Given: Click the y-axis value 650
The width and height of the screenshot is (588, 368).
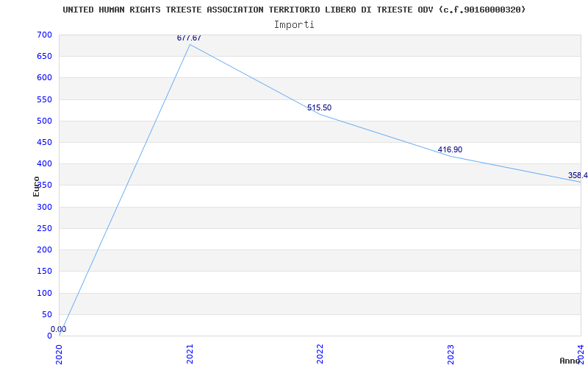Looking at the screenshot, I should 45,57.
